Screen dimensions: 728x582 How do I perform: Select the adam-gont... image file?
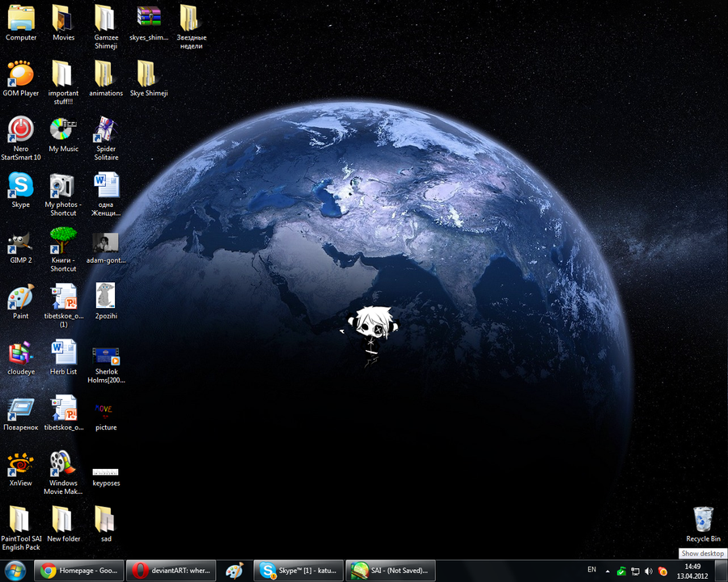106,247
